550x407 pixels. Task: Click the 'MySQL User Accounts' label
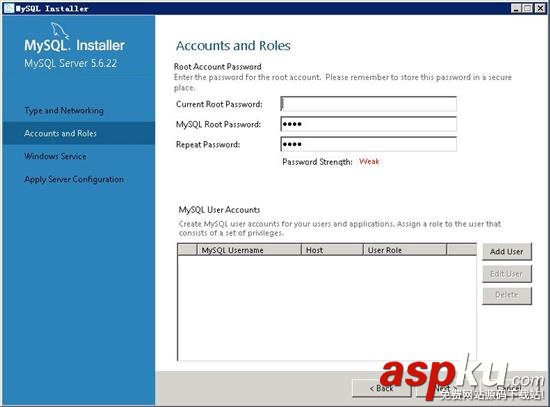click(x=219, y=210)
